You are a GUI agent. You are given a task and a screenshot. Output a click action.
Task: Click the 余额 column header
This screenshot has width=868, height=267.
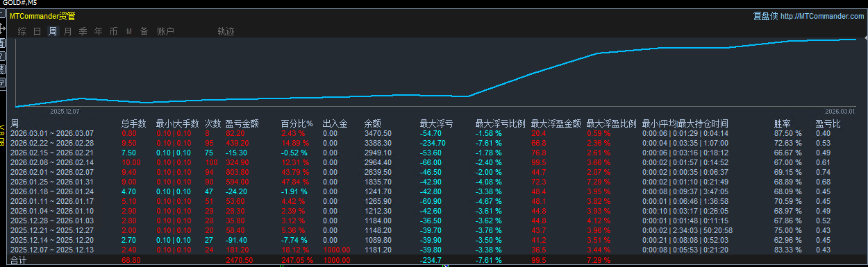pos(373,123)
